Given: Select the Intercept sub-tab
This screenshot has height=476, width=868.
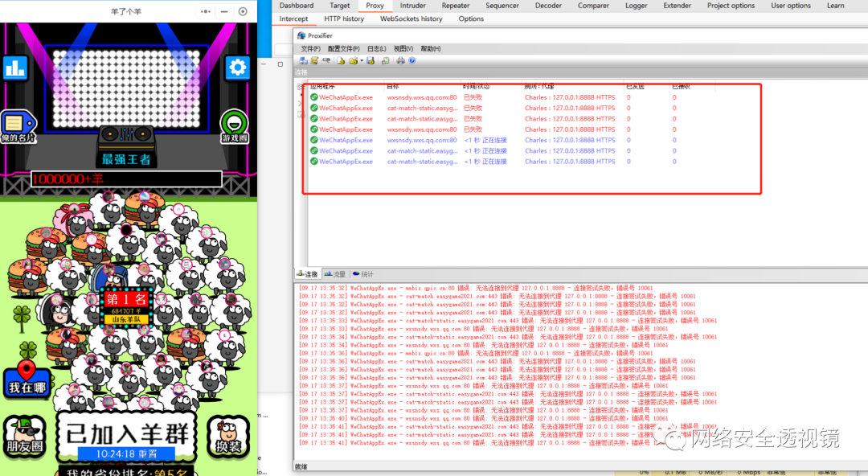Looking at the screenshot, I should coord(293,18).
